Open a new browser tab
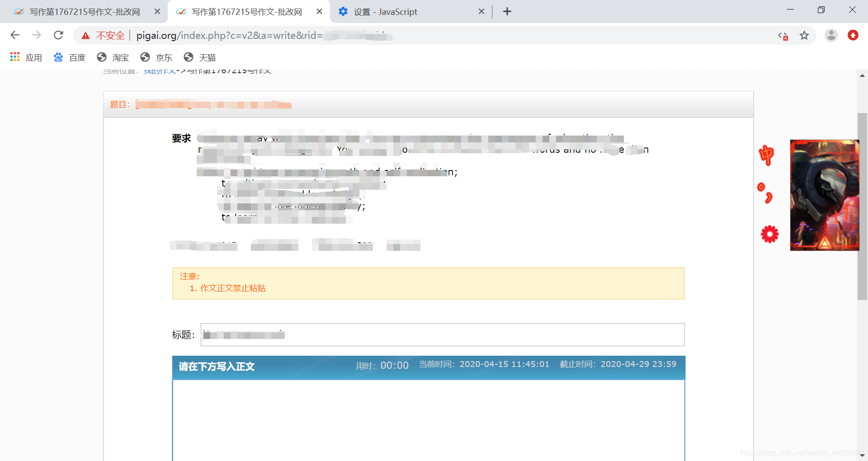868x461 pixels. 507,12
